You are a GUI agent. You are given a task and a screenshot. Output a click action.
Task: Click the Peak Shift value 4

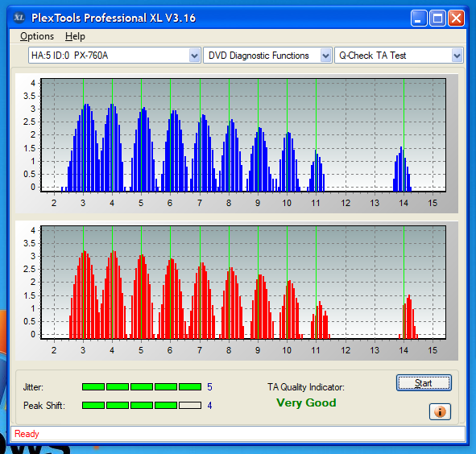click(209, 406)
